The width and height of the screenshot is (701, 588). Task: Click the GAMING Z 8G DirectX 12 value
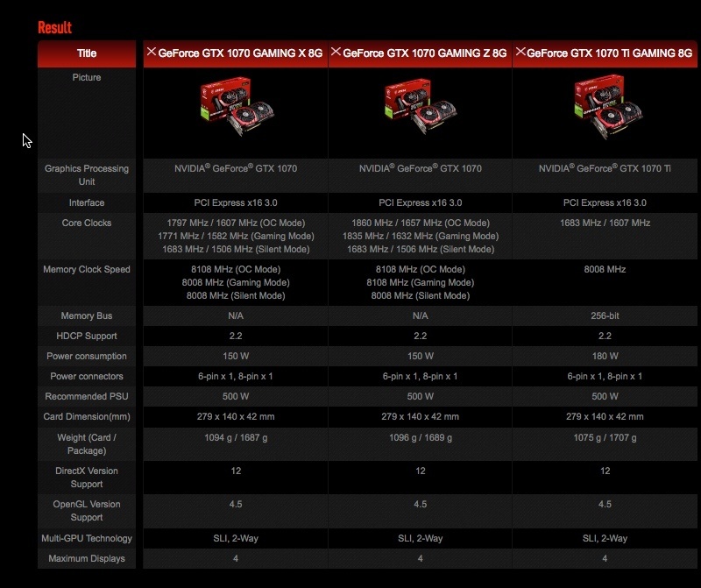coord(421,471)
